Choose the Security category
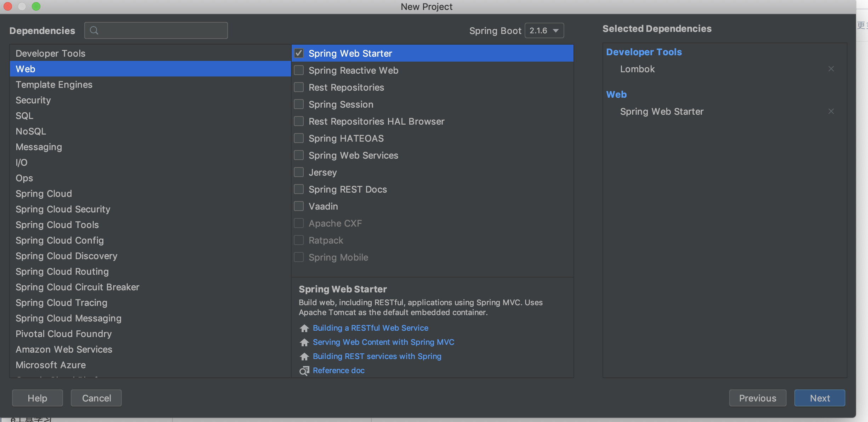Viewport: 868px width, 422px height. (x=150, y=100)
